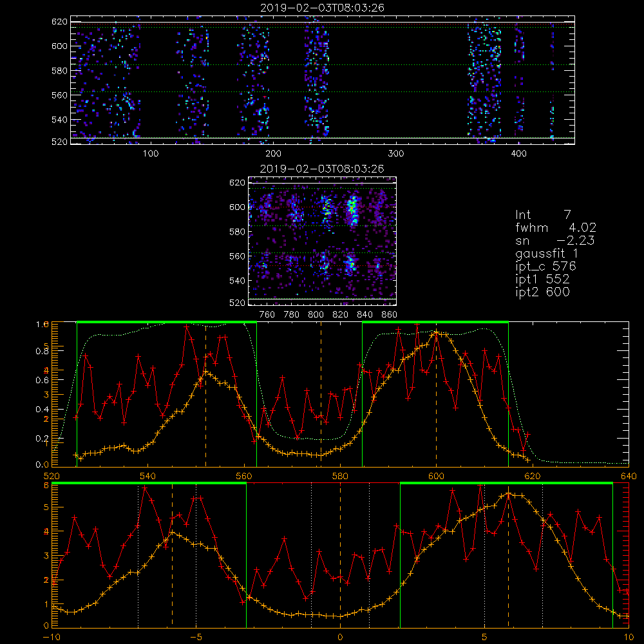Click y-axis label 580 on top plot
This screenshot has width=644, height=644.
59,71
